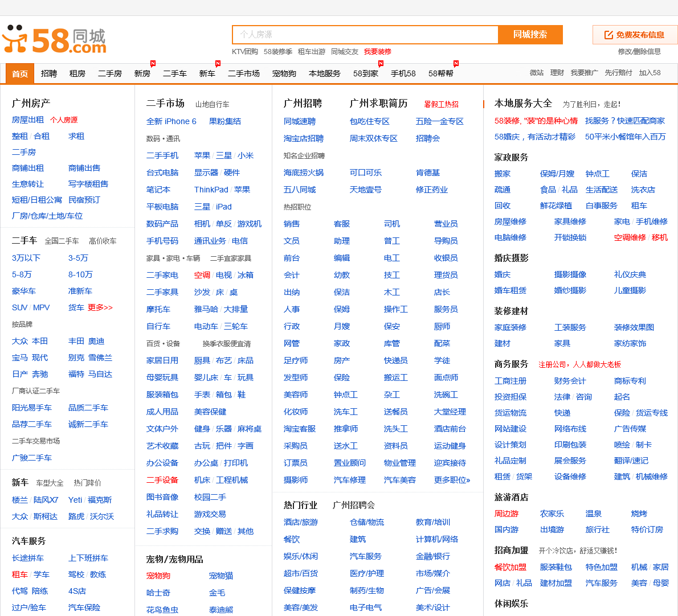Open the red 个人房源 link

tap(64, 120)
